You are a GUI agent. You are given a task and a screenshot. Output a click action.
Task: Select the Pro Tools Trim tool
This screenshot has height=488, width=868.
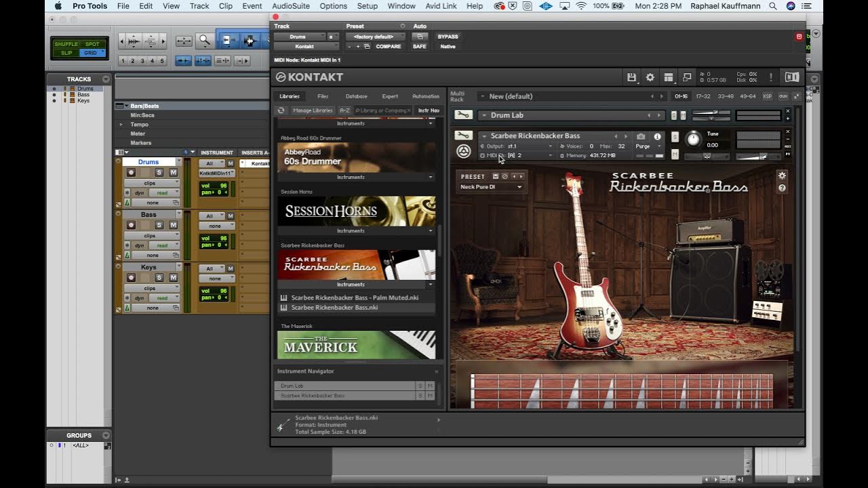click(x=229, y=41)
